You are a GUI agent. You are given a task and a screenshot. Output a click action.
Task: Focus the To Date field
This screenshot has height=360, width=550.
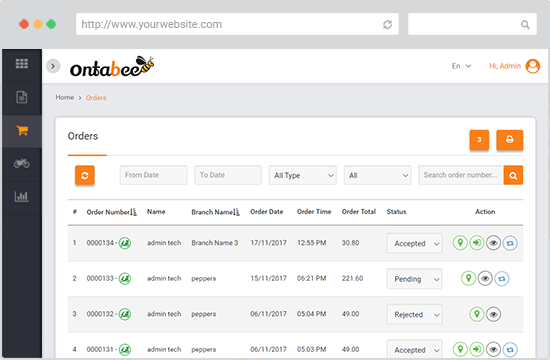tap(228, 175)
